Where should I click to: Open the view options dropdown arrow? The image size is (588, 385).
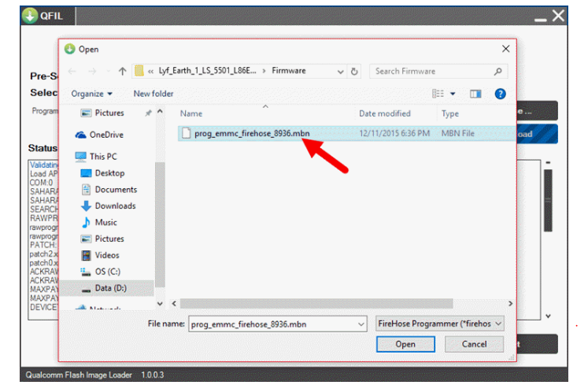[x=453, y=94]
